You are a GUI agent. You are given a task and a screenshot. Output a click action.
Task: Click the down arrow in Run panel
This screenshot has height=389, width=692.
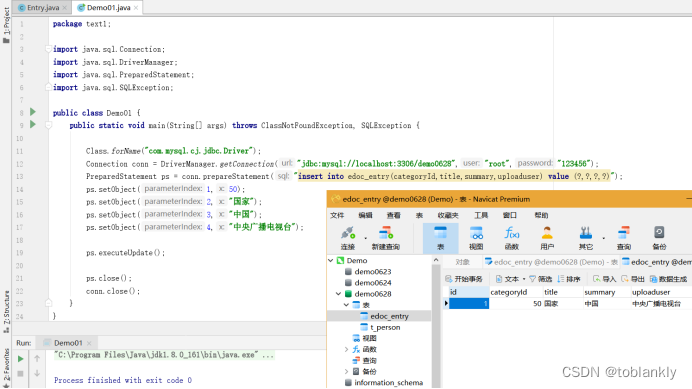(37, 373)
